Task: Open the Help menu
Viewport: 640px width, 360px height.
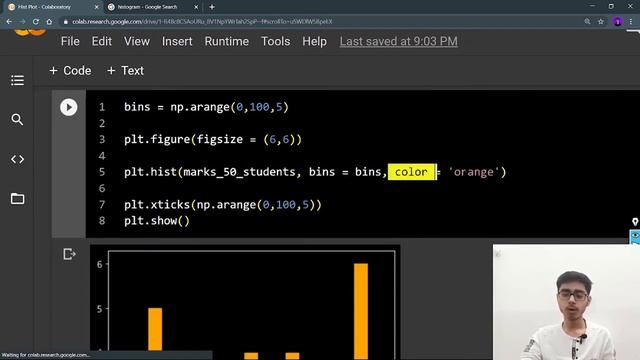Action: (x=314, y=41)
